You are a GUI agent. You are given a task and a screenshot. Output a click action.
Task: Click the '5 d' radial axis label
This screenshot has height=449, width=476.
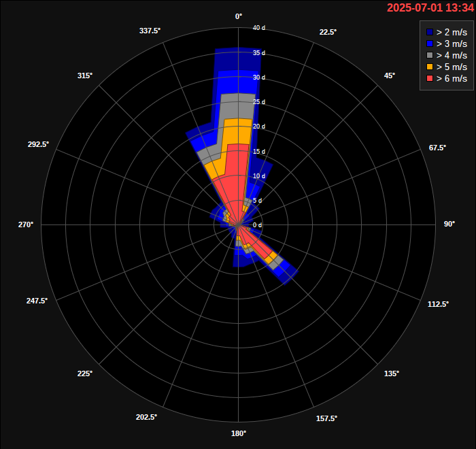258,200
